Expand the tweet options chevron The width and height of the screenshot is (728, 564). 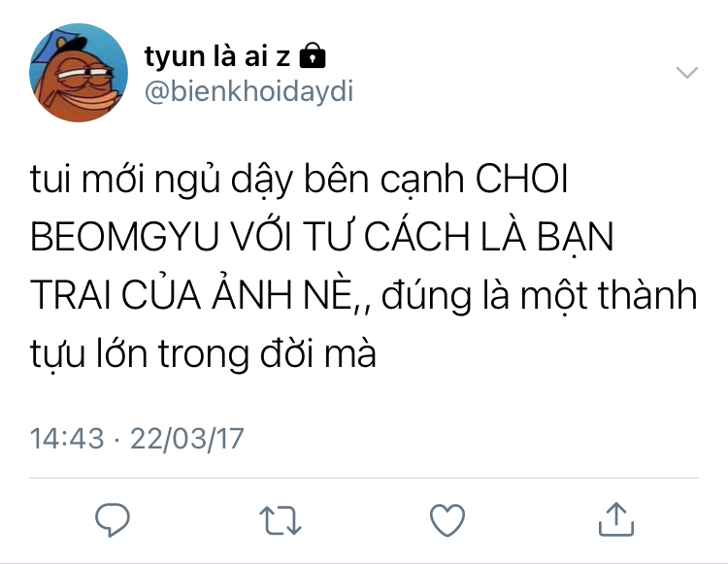(x=687, y=73)
